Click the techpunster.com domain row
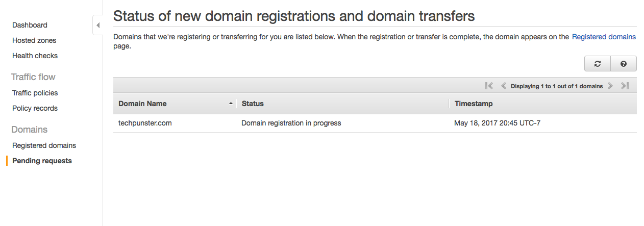 tap(375, 123)
